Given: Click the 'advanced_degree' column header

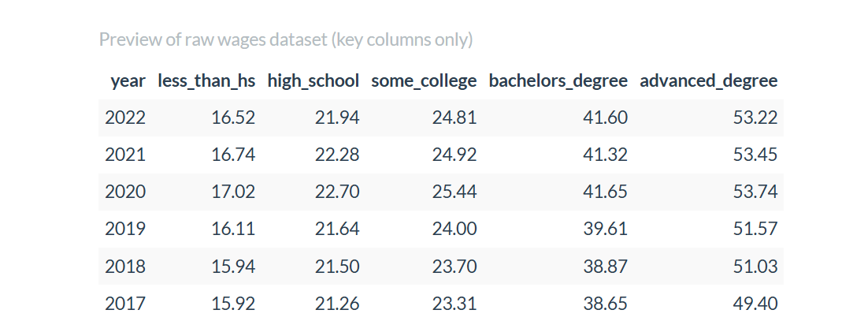Looking at the screenshot, I should coord(708,80).
